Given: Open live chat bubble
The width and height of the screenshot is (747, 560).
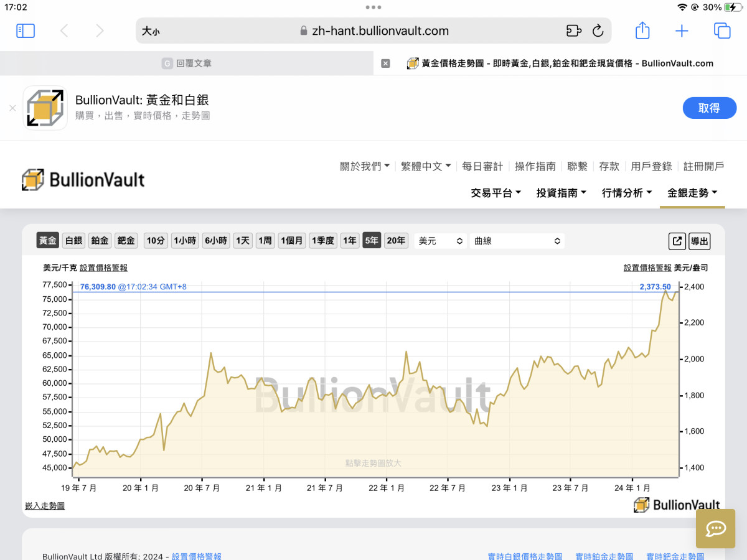Looking at the screenshot, I should coord(716,529).
